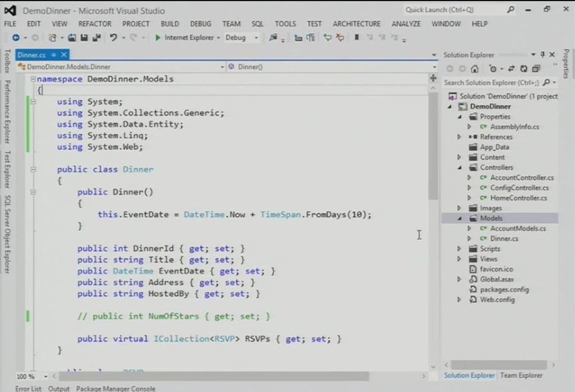Open the DEBUG menu
The image size is (575, 392).
pyautogui.click(x=200, y=24)
